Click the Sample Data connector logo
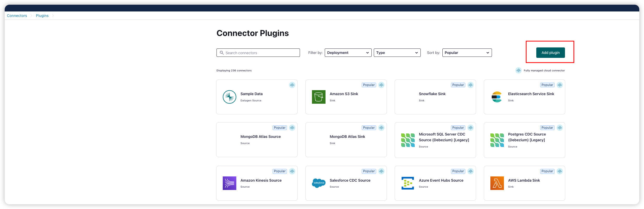The width and height of the screenshot is (644, 209). click(x=230, y=97)
